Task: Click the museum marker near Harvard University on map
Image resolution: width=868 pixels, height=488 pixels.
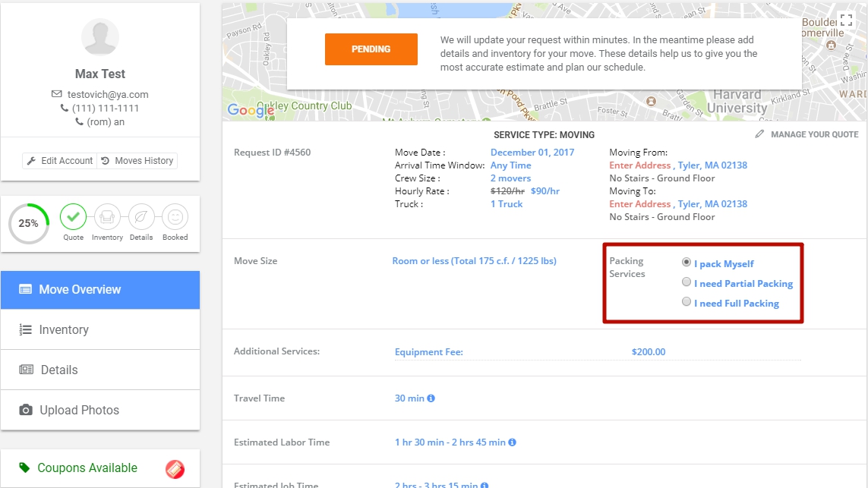Action: pos(651,101)
